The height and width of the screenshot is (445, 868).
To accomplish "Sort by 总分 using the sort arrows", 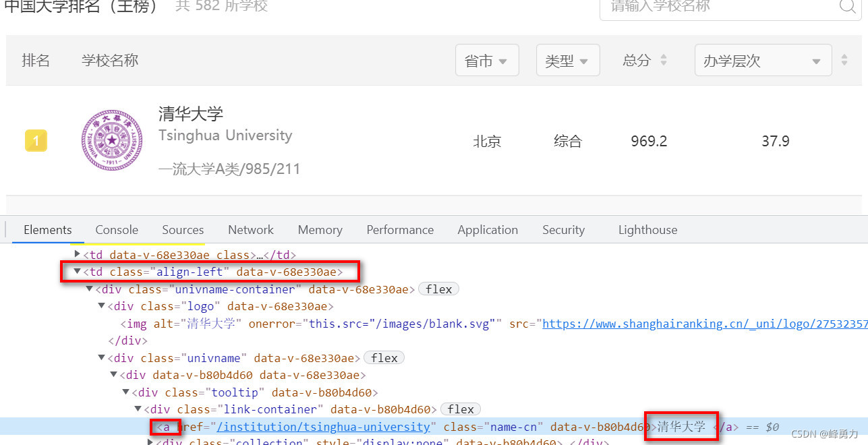I will pos(664,61).
